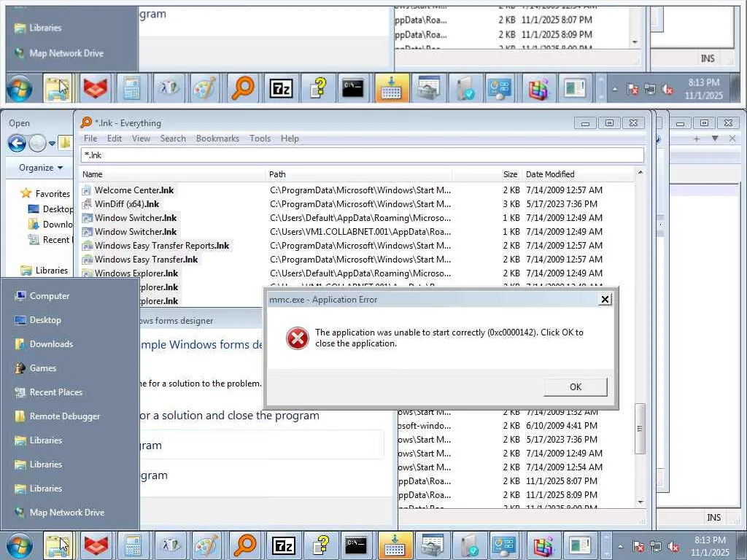Switch to Everything search in bottom taskbar
This screenshot has width=747, height=560.
coord(245,545)
